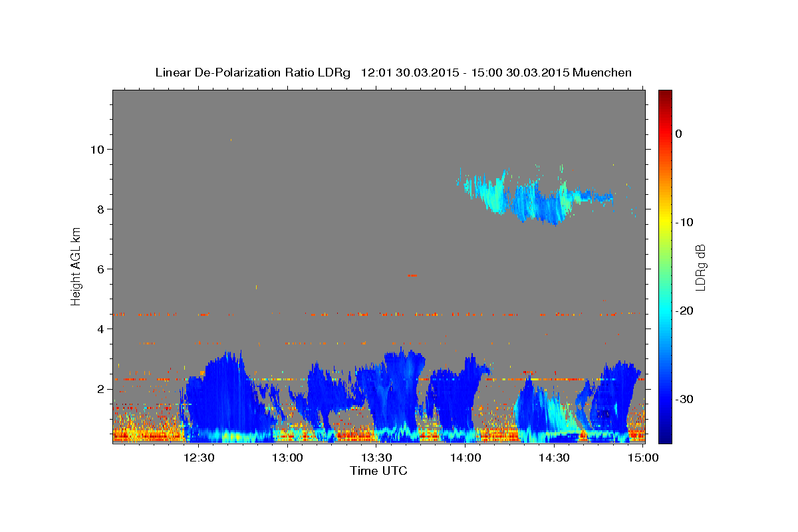Click the 'LDRg dB' colorbar label

[700, 267]
